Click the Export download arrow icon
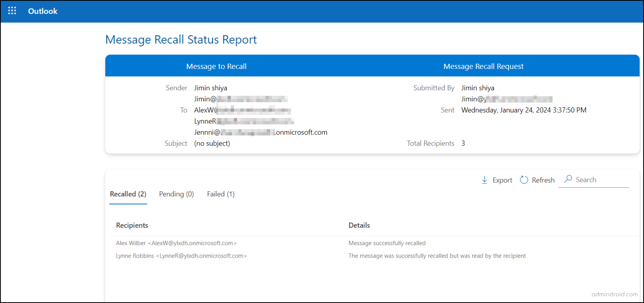Screen dimensions: 644x303 pyautogui.click(x=485, y=180)
